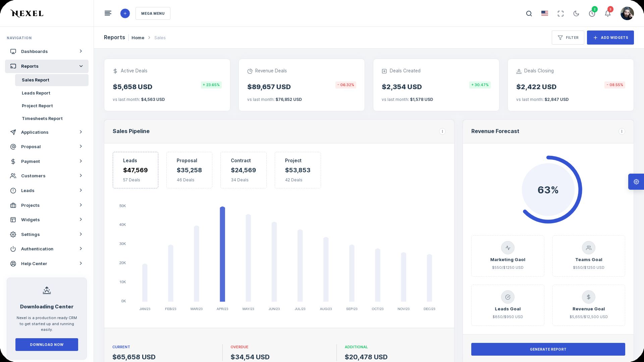Click the Generate Report button

coord(548,349)
